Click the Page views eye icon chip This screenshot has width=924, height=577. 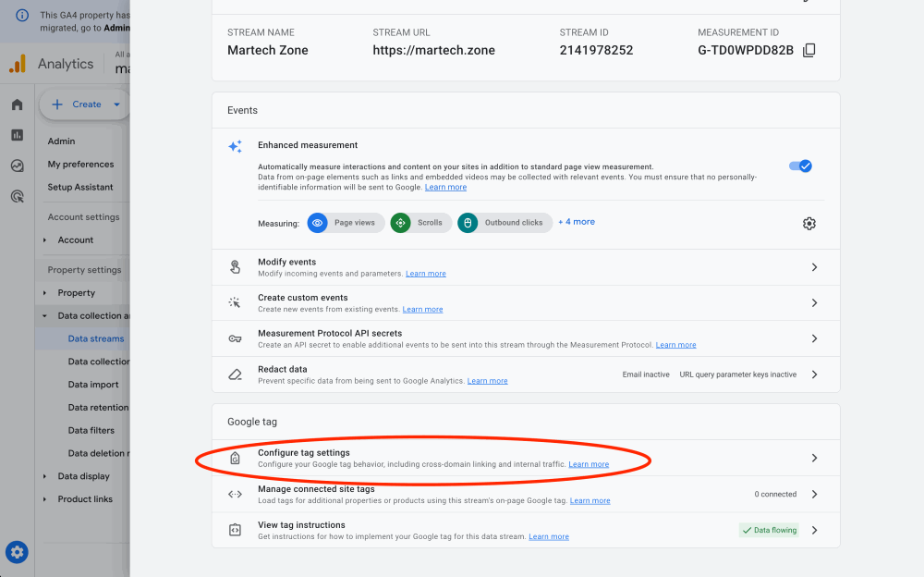click(317, 223)
